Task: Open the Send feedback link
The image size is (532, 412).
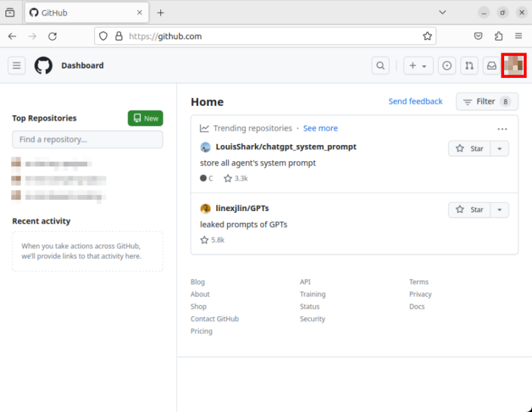Action: click(x=415, y=101)
